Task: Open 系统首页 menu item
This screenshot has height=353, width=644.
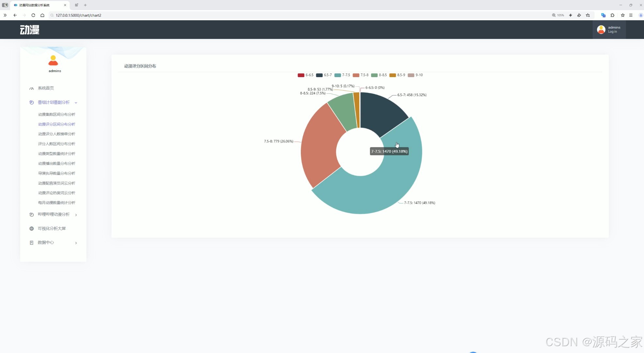Action: tap(46, 88)
